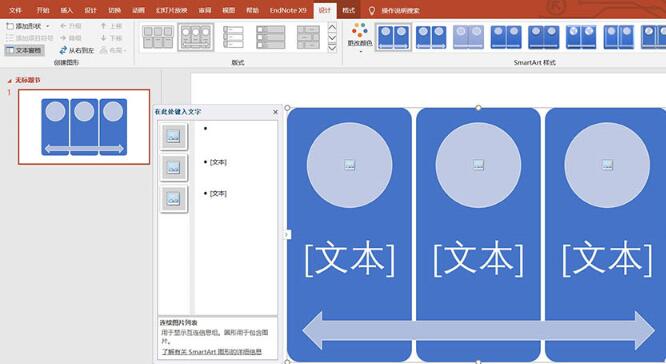Close the text pane with X
This screenshot has width=666, height=364.
pyautogui.click(x=275, y=112)
